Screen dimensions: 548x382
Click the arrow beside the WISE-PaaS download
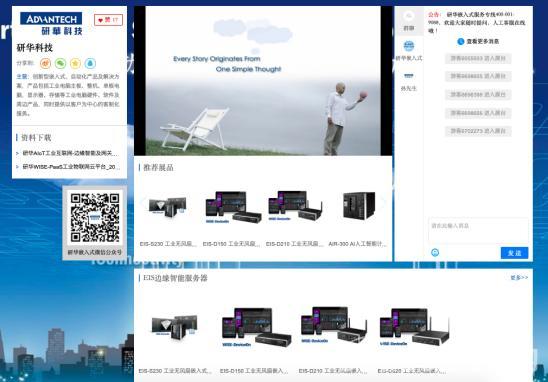pos(17,167)
